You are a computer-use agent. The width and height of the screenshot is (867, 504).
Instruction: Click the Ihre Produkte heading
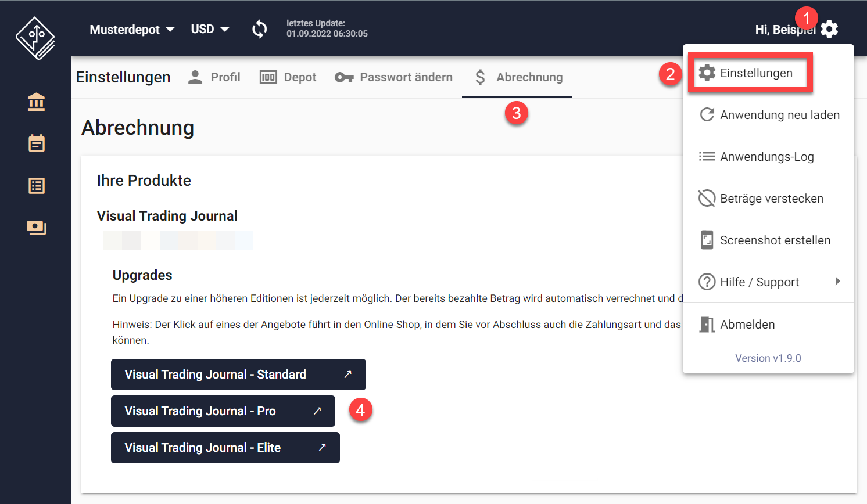[x=144, y=181]
